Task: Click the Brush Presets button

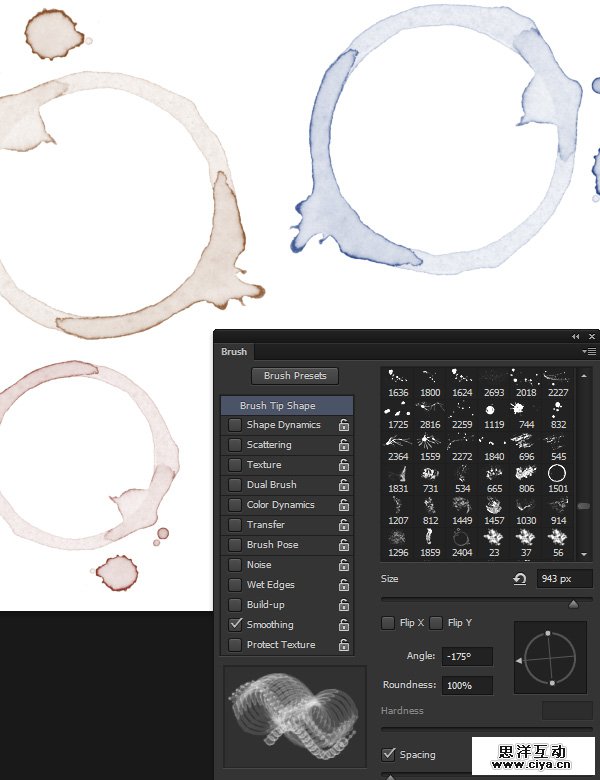Action: click(x=295, y=376)
